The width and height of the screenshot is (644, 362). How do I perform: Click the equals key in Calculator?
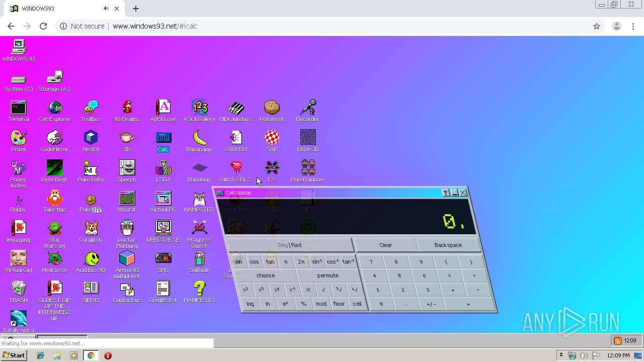(468, 304)
